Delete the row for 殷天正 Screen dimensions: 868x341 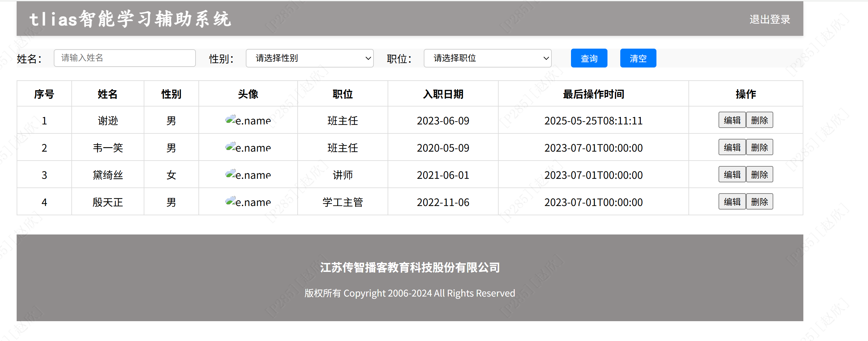point(759,202)
